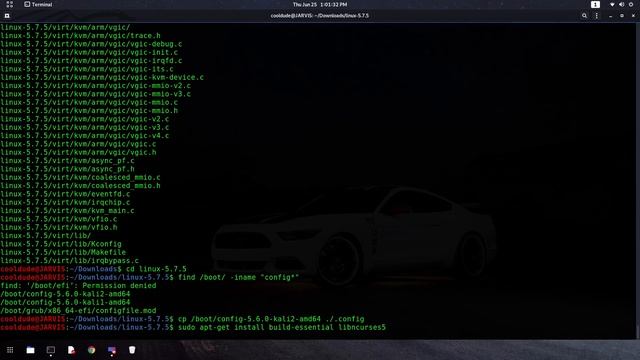Open the Activities overview icon
Screen dimensions: 640x360
tap(9, 4)
